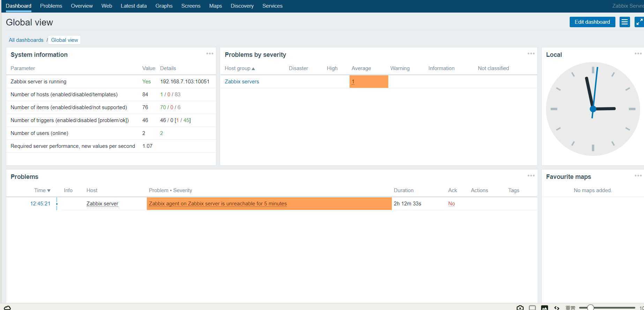Open the Screens tab
The image size is (644, 310).
(x=191, y=6)
